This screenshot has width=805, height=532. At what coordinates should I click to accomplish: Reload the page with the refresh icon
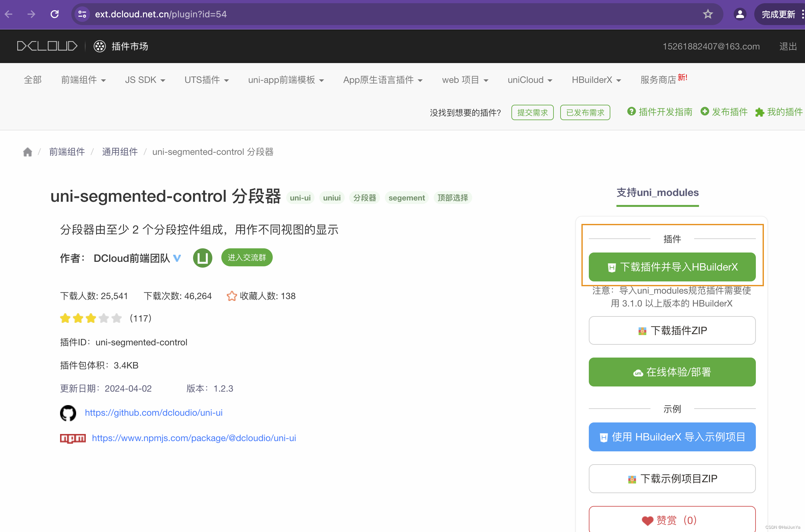pos(55,14)
